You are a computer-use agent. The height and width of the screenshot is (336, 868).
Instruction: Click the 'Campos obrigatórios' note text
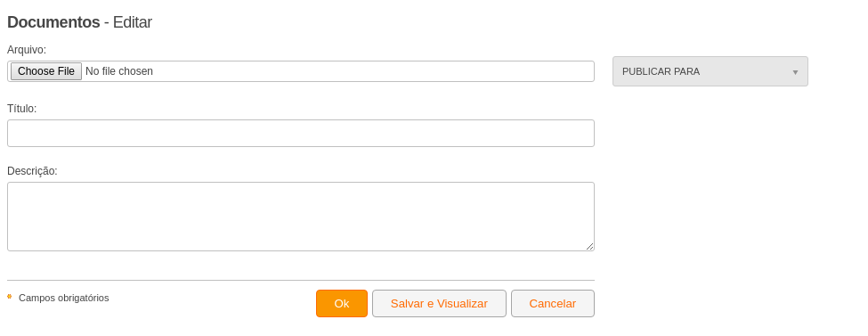point(64,298)
